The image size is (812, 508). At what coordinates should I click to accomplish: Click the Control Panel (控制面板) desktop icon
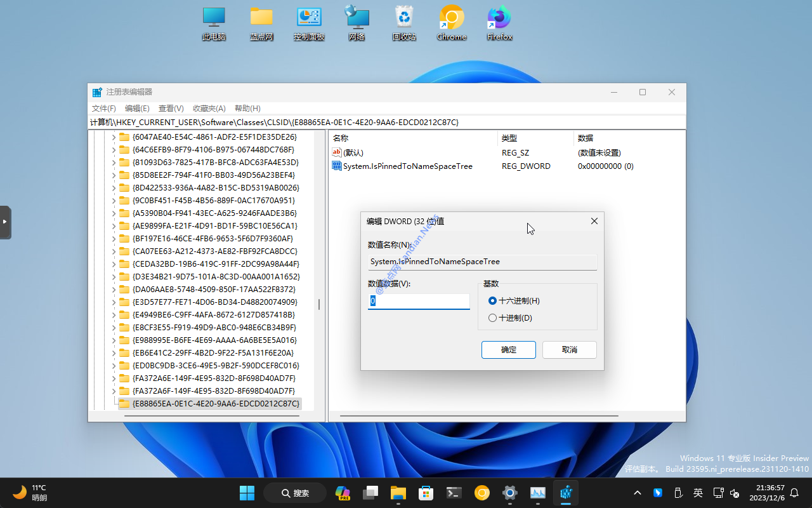tap(309, 18)
